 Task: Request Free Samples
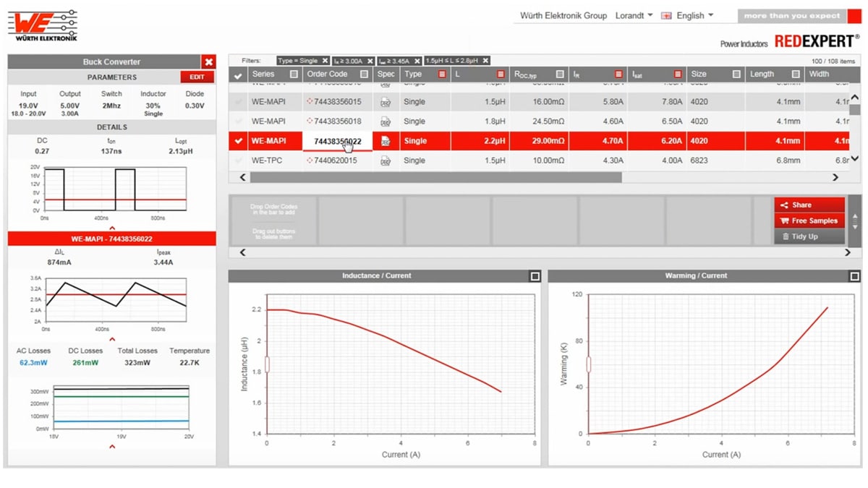(x=809, y=221)
